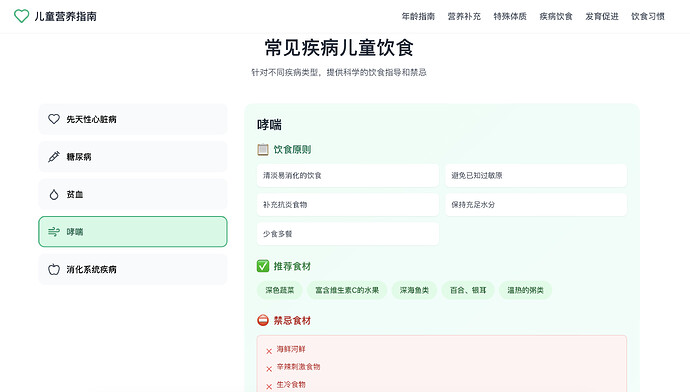Screen dimensions: 690x392
Task: Open the 发育促进 navigation item
Action: tap(602, 16)
